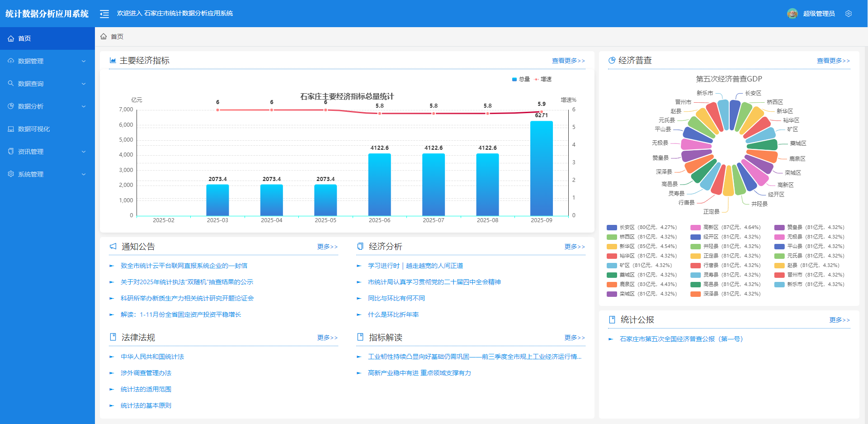
Task: Select the 首页 sidebar menu item
Action: pos(47,38)
